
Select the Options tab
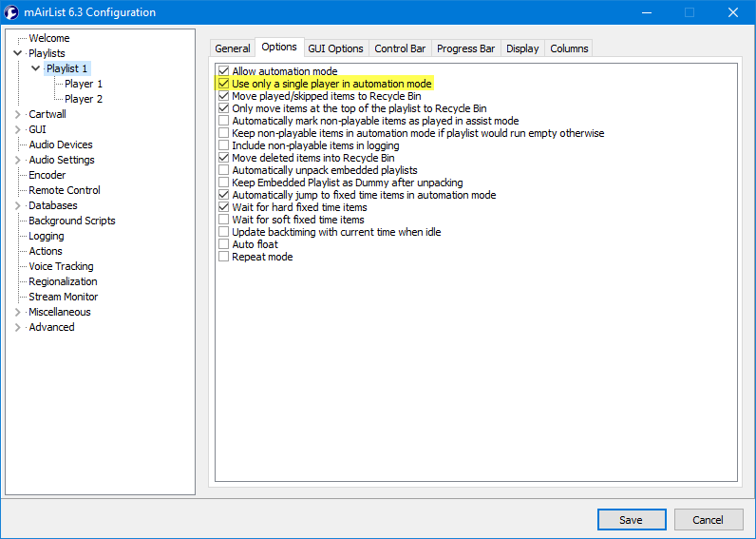click(x=279, y=47)
